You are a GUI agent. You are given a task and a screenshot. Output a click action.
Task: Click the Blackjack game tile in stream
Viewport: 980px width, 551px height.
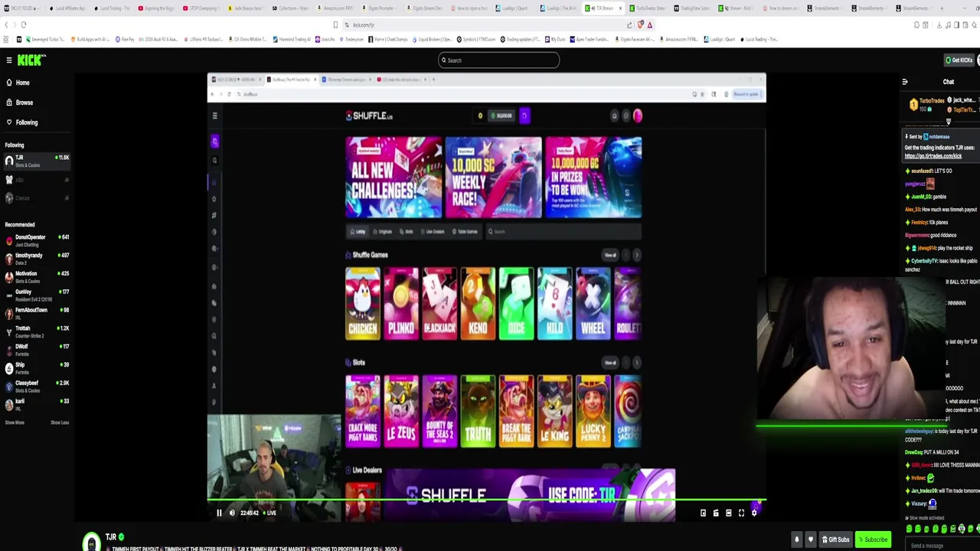pos(439,303)
